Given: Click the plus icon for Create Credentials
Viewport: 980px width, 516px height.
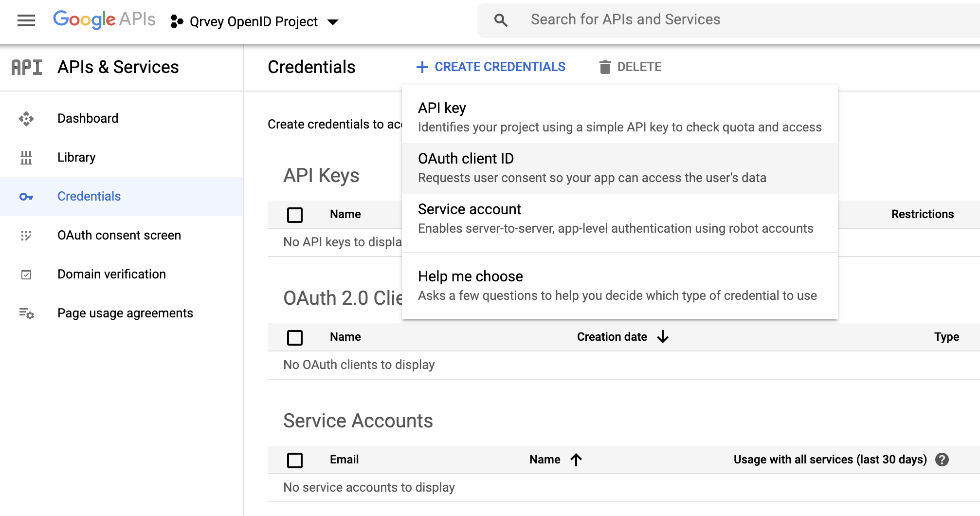Looking at the screenshot, I should (422, 67).
